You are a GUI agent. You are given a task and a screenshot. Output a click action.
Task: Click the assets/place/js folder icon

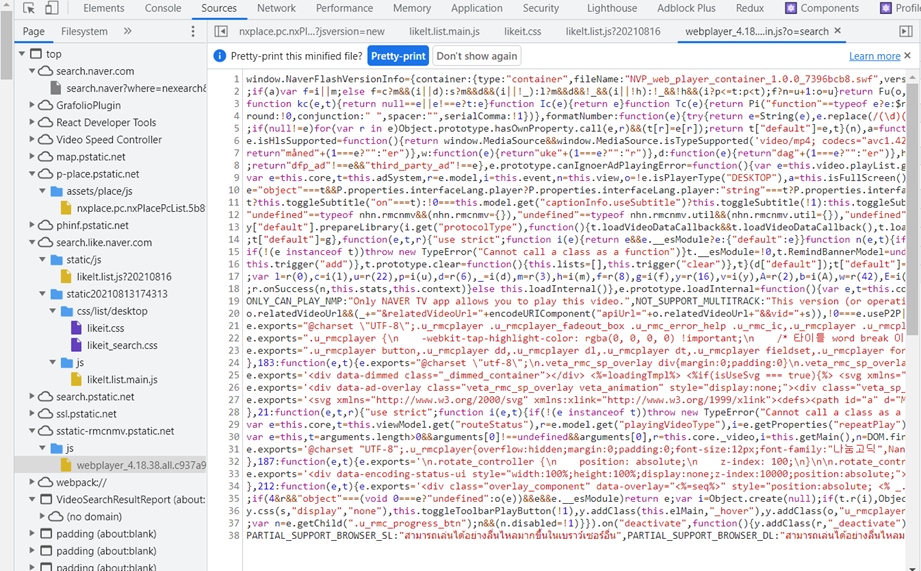(56, 191)
